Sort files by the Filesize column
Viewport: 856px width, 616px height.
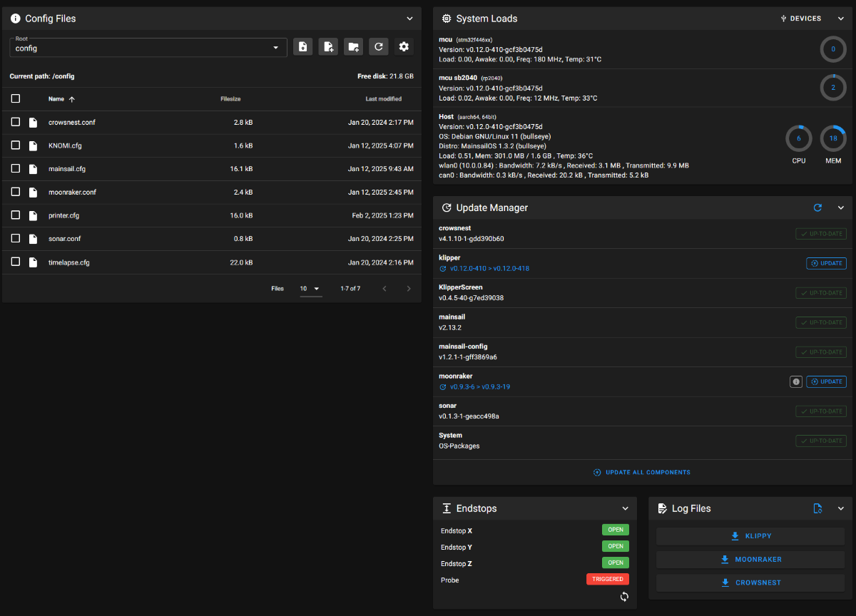[x=230, y=99]
